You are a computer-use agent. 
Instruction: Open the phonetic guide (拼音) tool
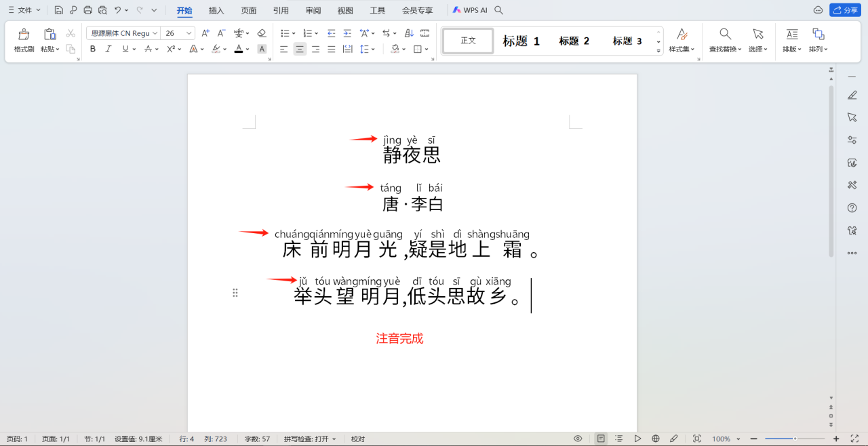click(x=239, y=33)
